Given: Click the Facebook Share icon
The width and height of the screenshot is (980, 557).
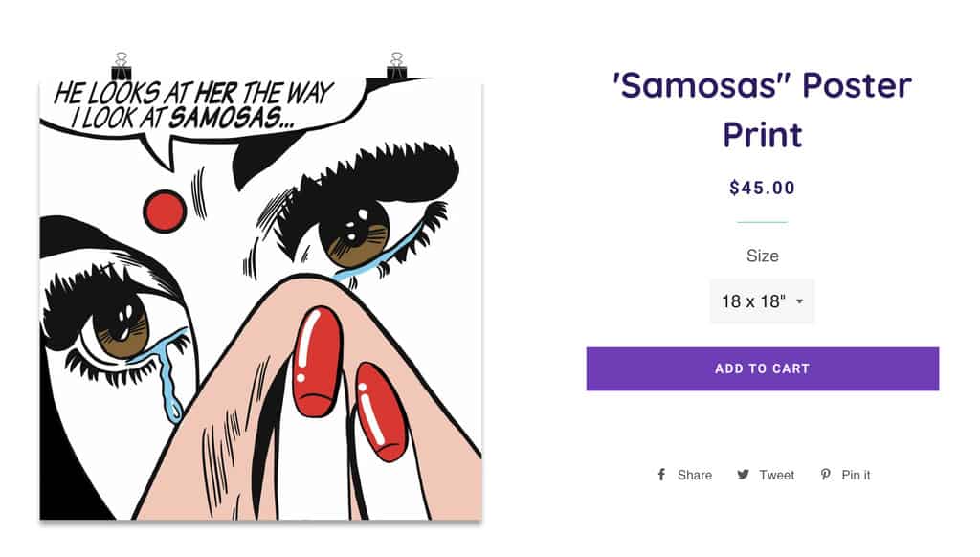Looking at the screenshot, I should [660, 474].
